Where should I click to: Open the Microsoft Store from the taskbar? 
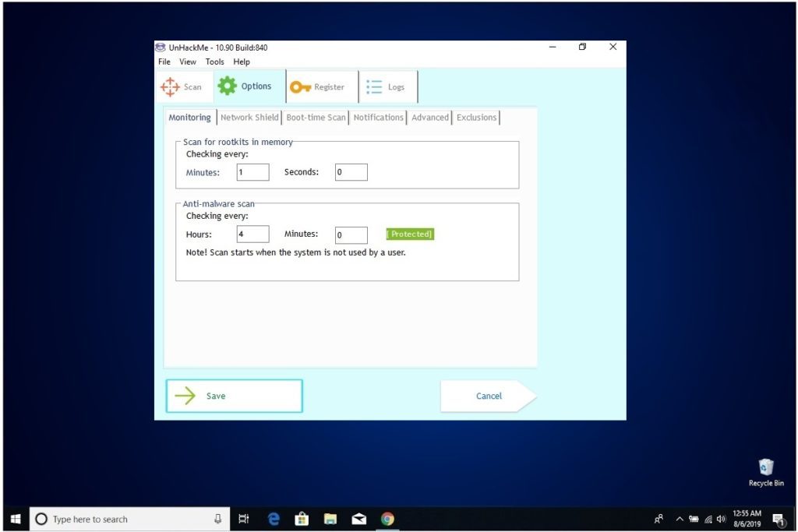(302, 518)
